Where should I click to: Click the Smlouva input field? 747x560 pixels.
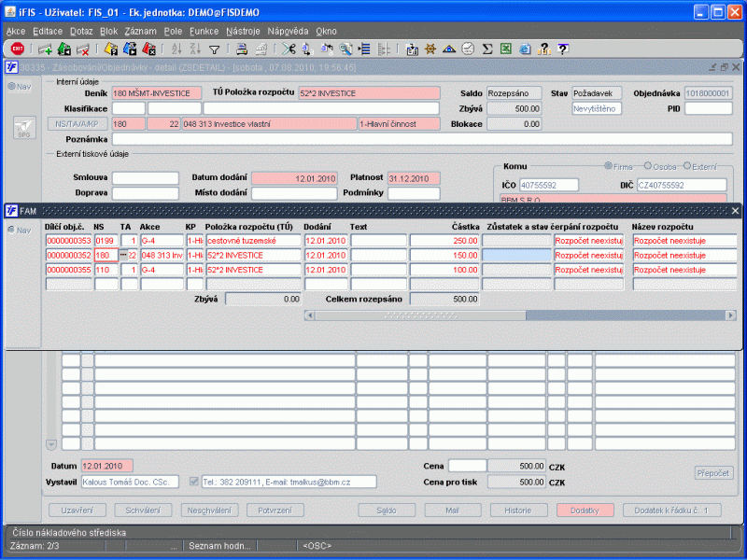145,178
